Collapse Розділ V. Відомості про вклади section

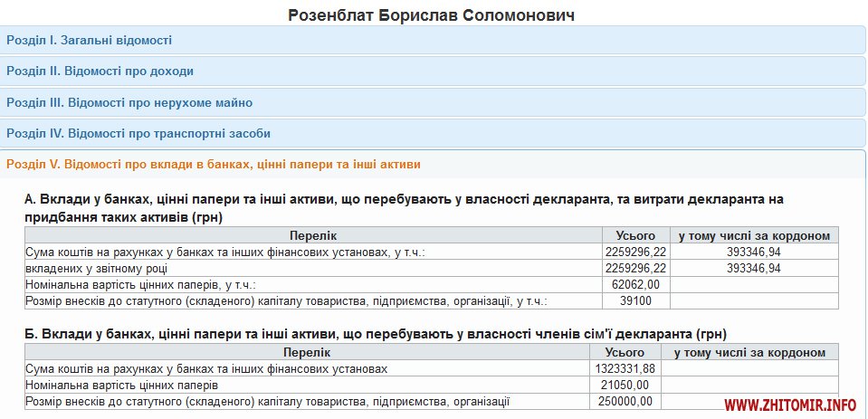213,165
